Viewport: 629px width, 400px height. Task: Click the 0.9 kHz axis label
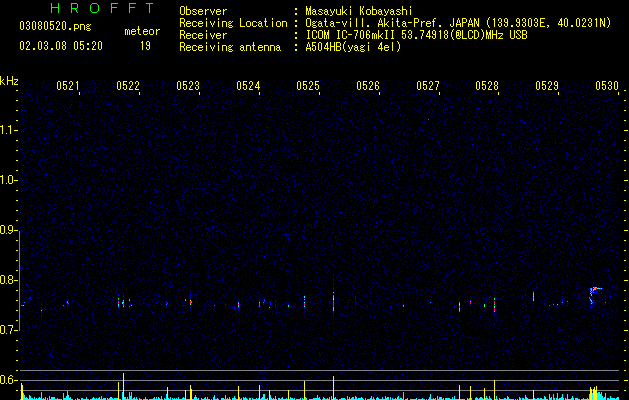pos(8,230)
